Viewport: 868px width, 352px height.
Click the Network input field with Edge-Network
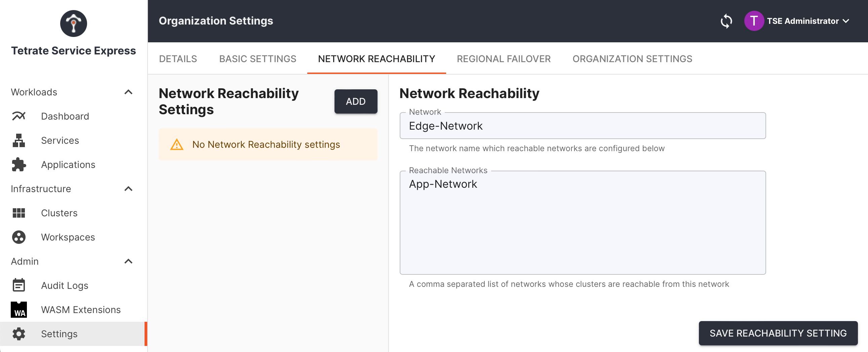coord(583,126)
